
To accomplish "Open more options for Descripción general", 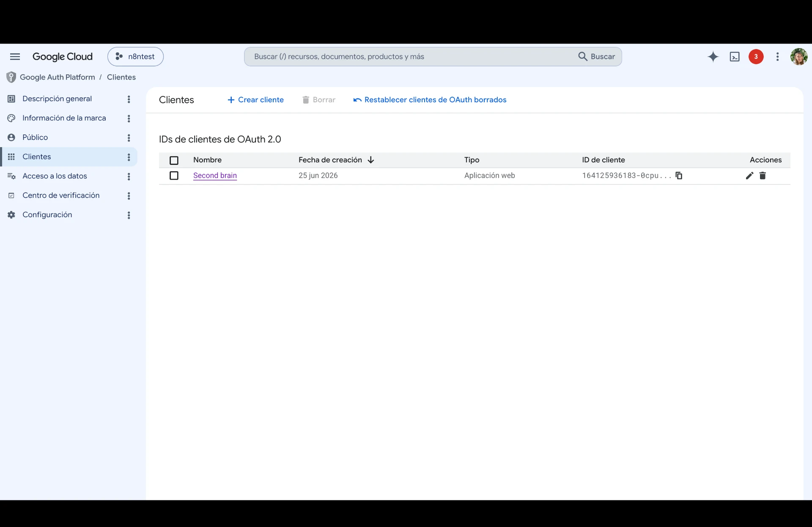I will click(129, 99).
